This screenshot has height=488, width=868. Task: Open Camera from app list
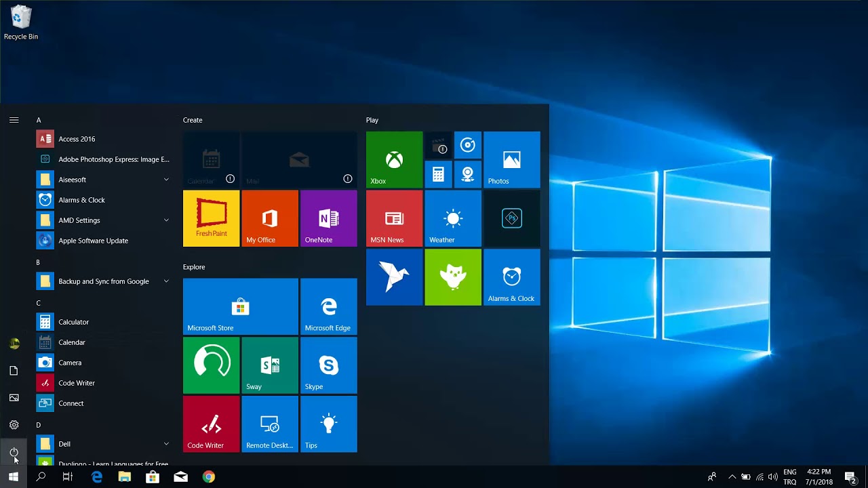[x=103, y=363]
